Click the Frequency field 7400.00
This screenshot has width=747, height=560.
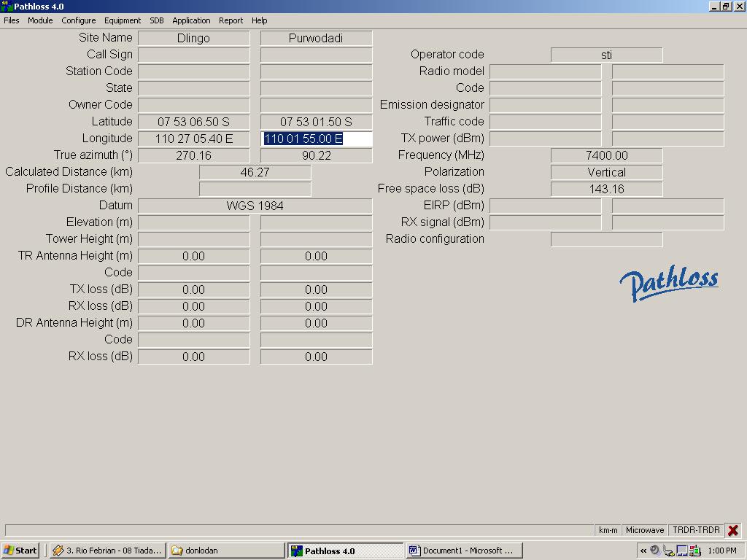pos(606,155)
